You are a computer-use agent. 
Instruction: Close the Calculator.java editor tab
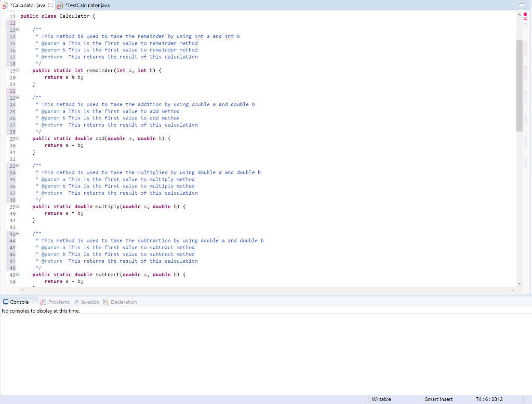50,5
